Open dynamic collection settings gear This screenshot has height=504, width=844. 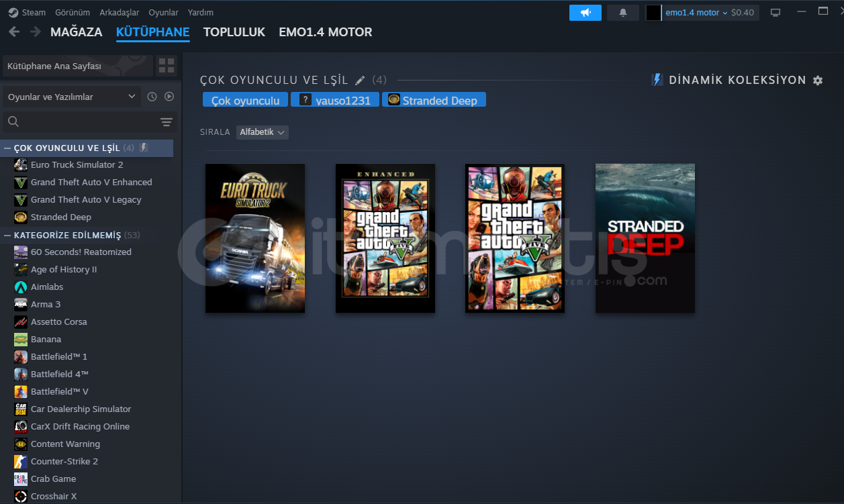coord(817,81)
